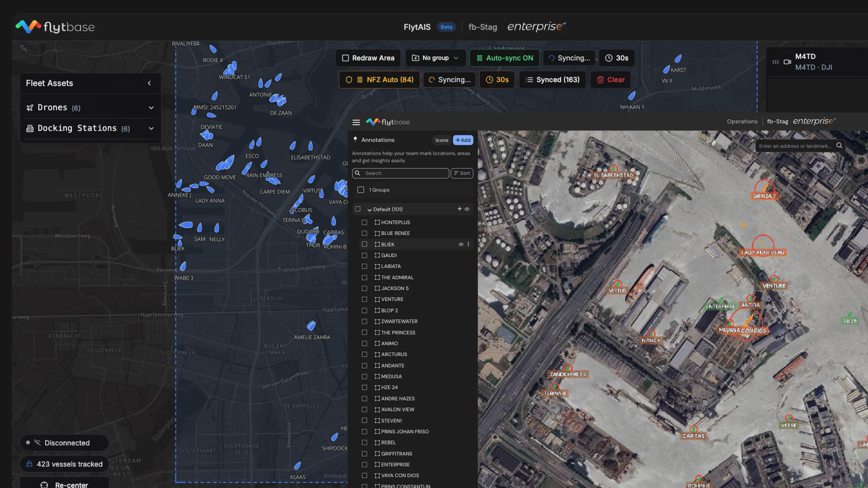Check the Default (101) group checkbox
The image size is (868, 488).
[358, 209]
